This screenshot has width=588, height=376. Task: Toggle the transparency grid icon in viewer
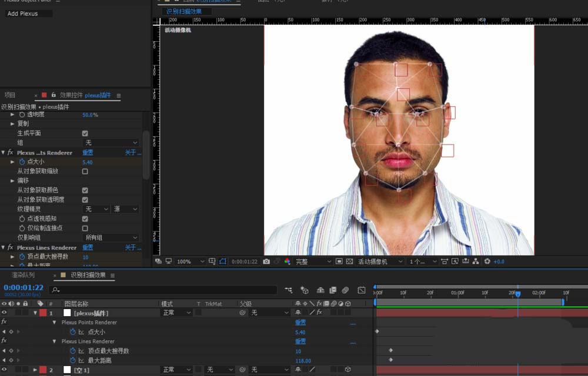click(349, 261)
